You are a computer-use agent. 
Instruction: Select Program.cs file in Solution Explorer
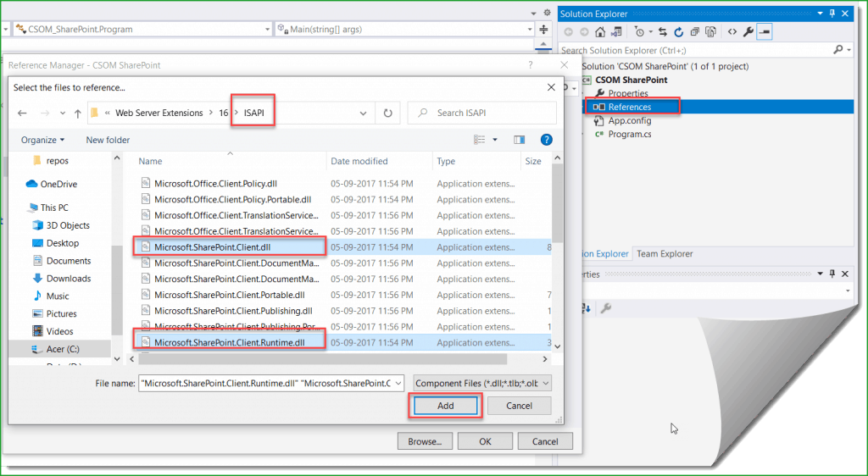[x=630, y=134]
